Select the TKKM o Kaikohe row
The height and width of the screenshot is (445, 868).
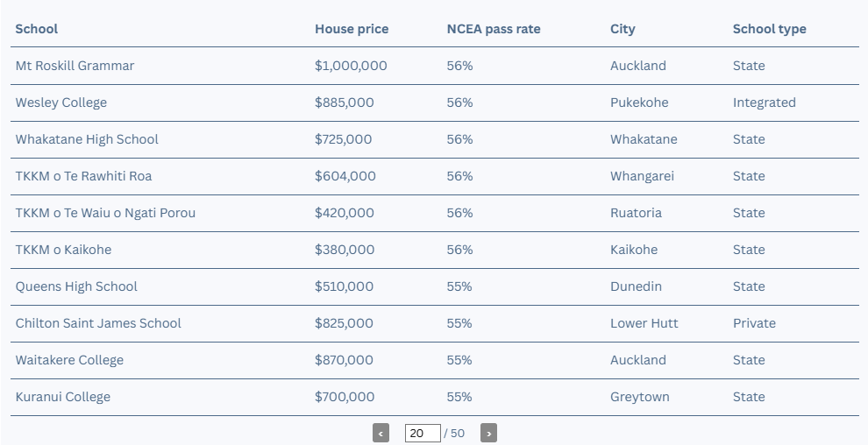tap(435, 250)
